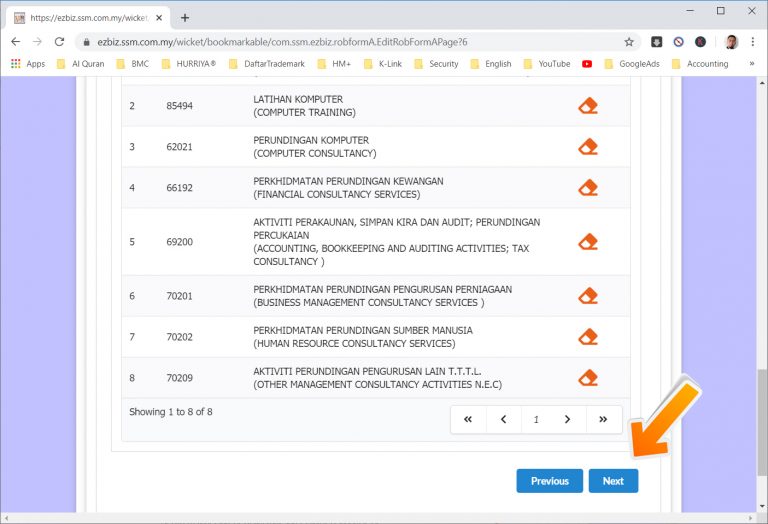Select code 69200 cell
This screenshot has width=768, height=524.
179,242
